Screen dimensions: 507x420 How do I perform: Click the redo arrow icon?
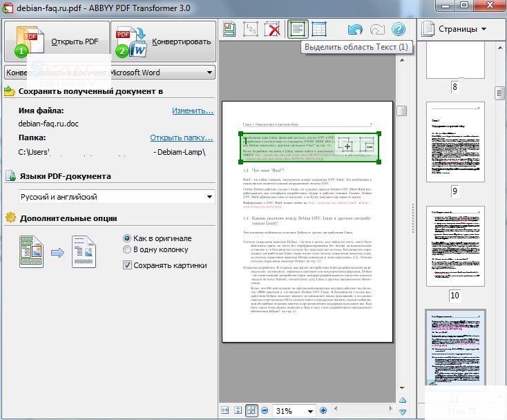pyautogui.click(x=377, y=30)
